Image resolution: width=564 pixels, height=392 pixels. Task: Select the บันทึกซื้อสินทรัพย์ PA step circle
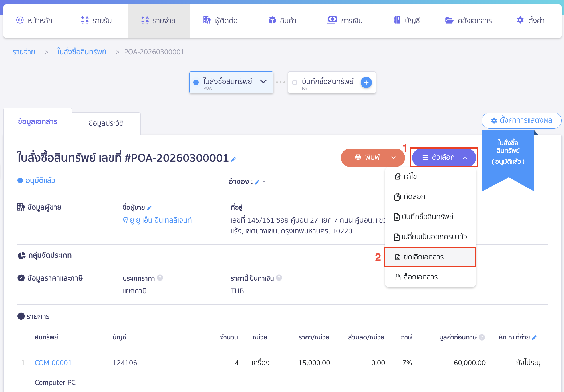coord(294,83)
